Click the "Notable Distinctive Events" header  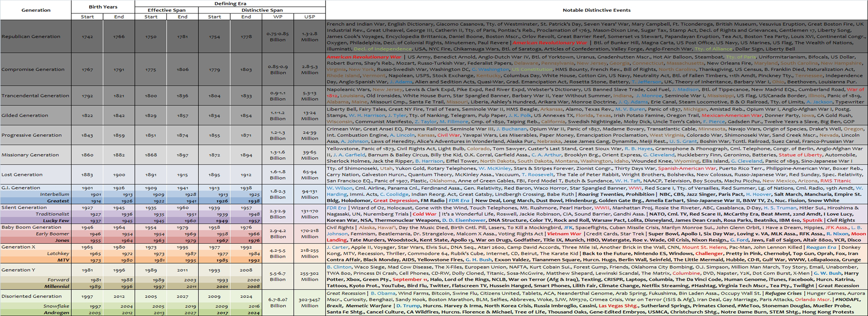(596, 10)
